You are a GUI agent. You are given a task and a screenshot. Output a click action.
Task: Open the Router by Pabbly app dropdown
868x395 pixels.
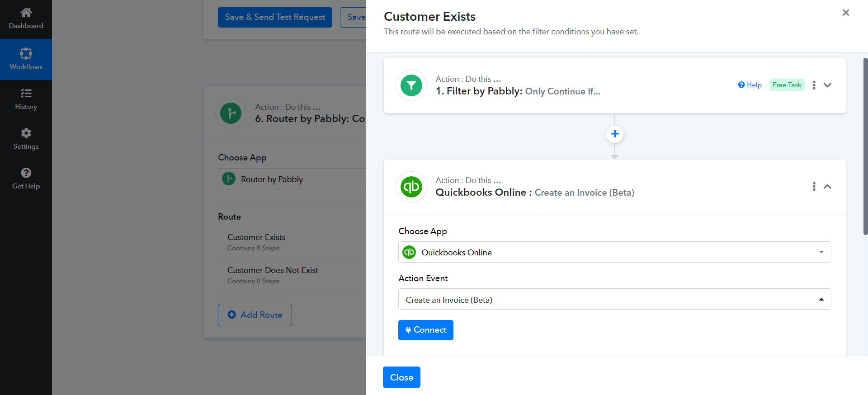(292, 179)
